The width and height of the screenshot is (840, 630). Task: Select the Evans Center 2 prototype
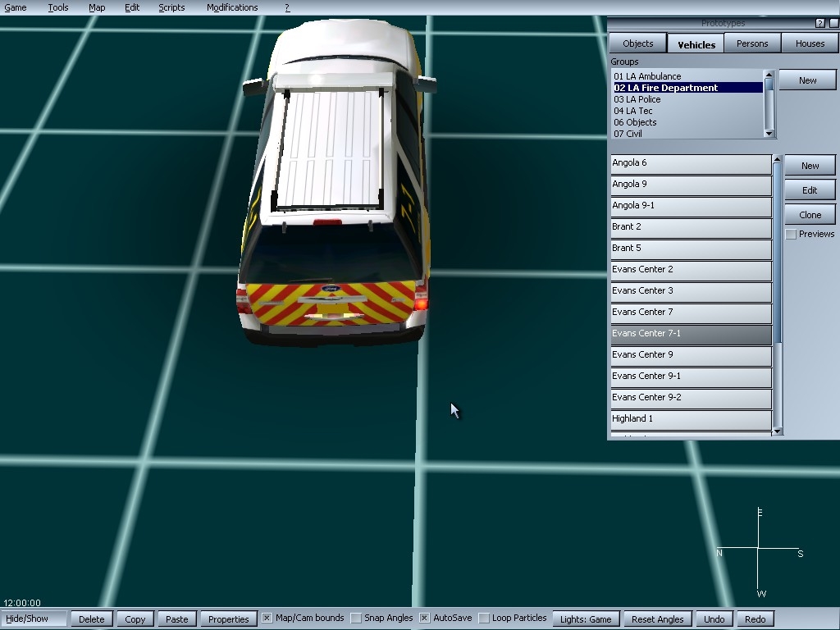coord(691,271)
